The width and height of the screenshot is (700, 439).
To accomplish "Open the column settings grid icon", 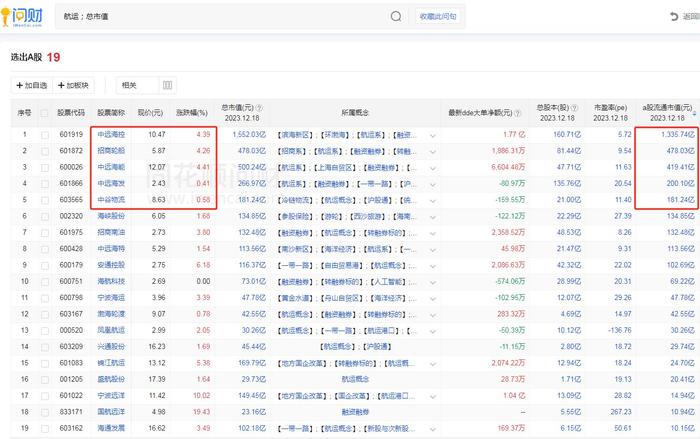I will coord(167,85).
